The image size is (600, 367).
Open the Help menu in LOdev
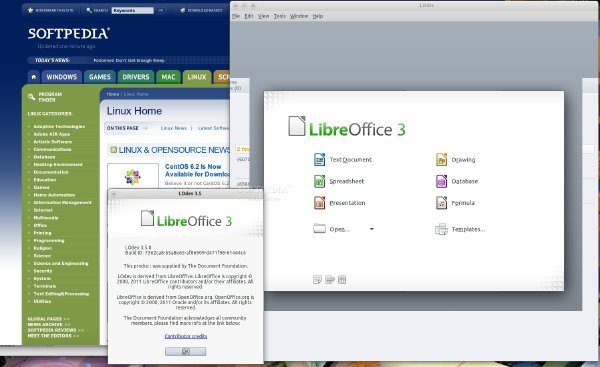point(318,16)
